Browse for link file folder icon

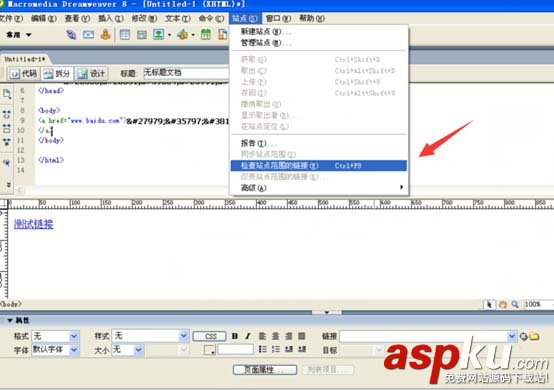tap(535, 337)
